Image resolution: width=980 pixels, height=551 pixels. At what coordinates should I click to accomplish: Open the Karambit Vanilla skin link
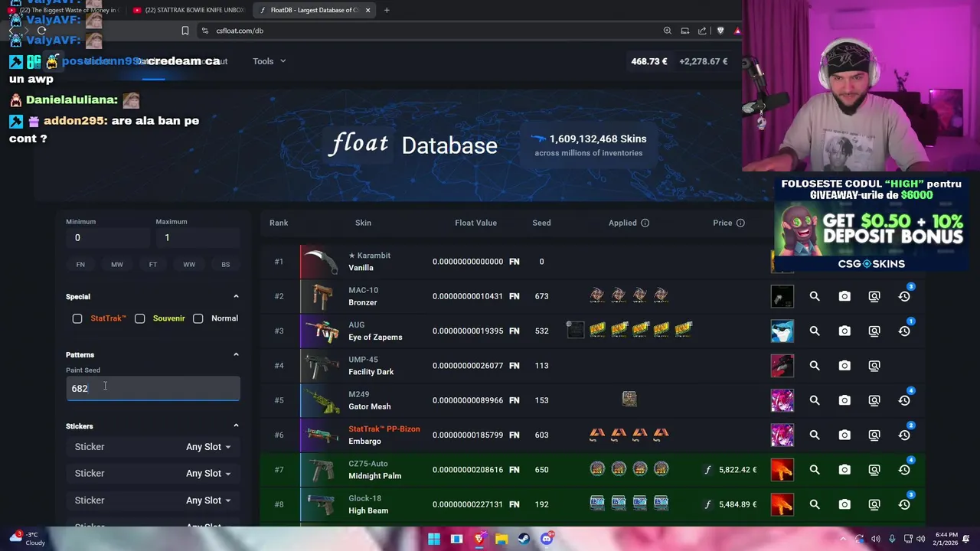tap(369, 262)
